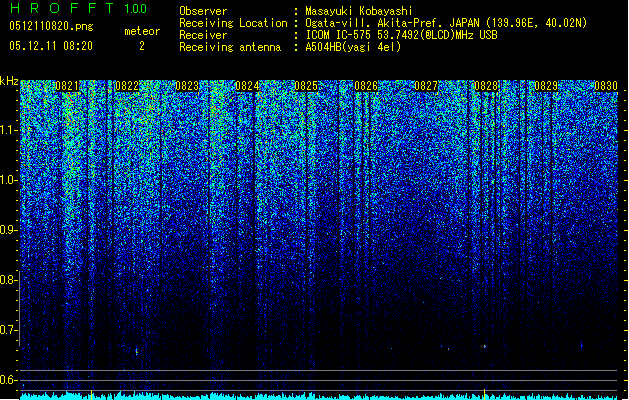This screenshot has height=400, width=629.
Task: Click the yellow meteor tick below 0828
Action: pos(485,393)
